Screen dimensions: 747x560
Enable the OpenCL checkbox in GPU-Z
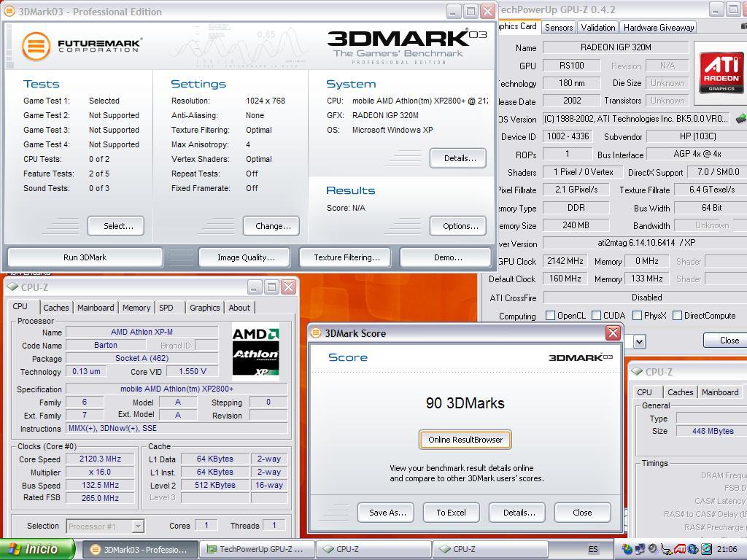[550, 315]
